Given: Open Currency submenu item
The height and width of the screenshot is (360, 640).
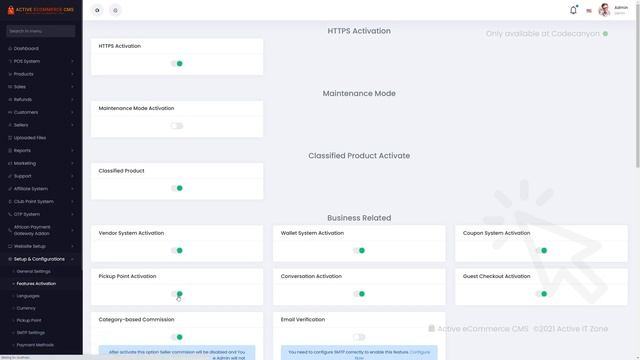Looking at the screenshot, I should pos(26,308).
